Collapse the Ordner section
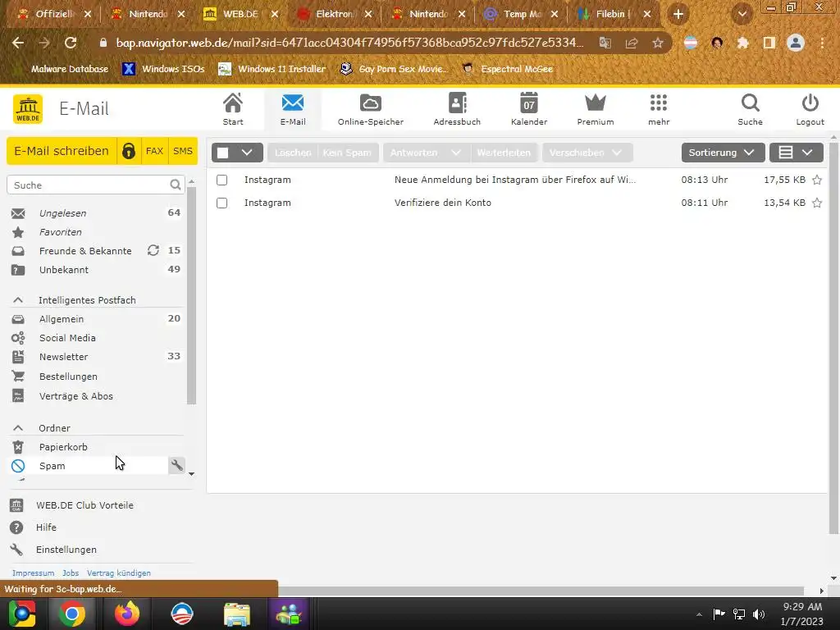840x630 pixels. coord(18,428)
